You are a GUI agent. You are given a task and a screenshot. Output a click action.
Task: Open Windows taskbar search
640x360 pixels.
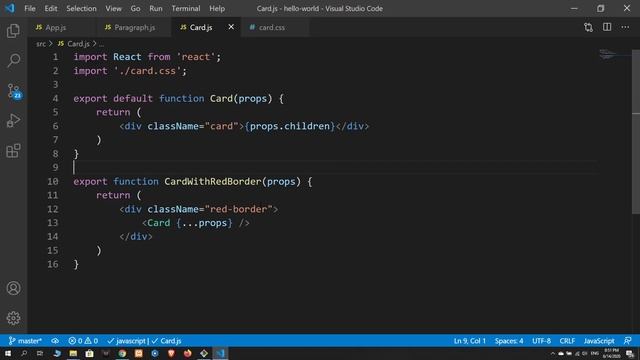[24, 353]
